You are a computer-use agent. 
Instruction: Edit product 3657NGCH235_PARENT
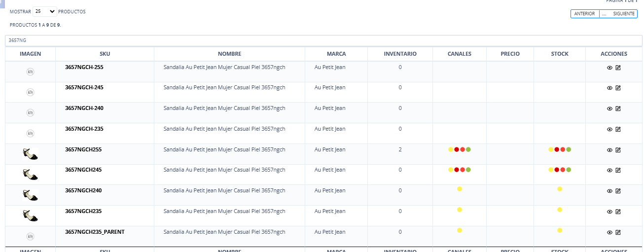[618, 232]
